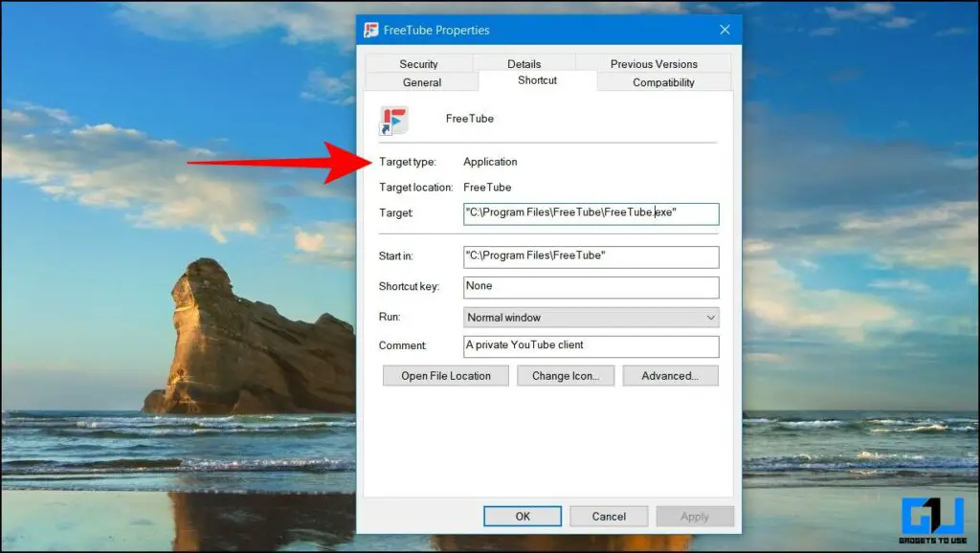Click the FreeTube Properties window title
This screenshot has width=980, height=553.
pos(436,30)
